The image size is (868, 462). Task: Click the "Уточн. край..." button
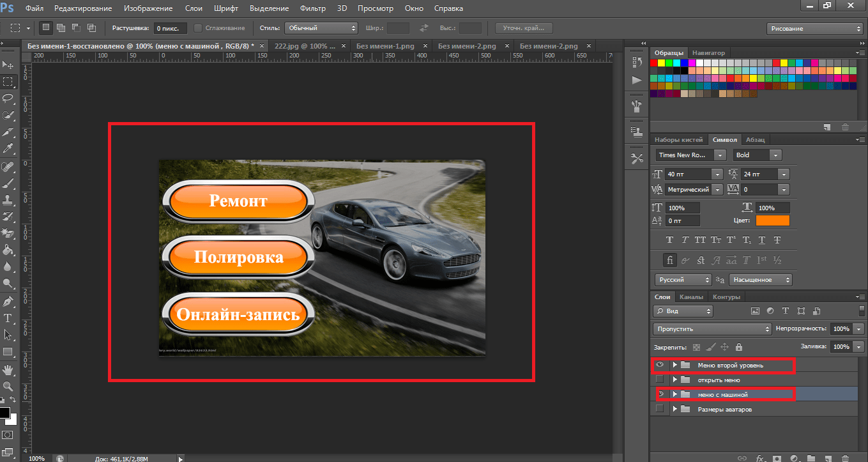pos(524,28)
